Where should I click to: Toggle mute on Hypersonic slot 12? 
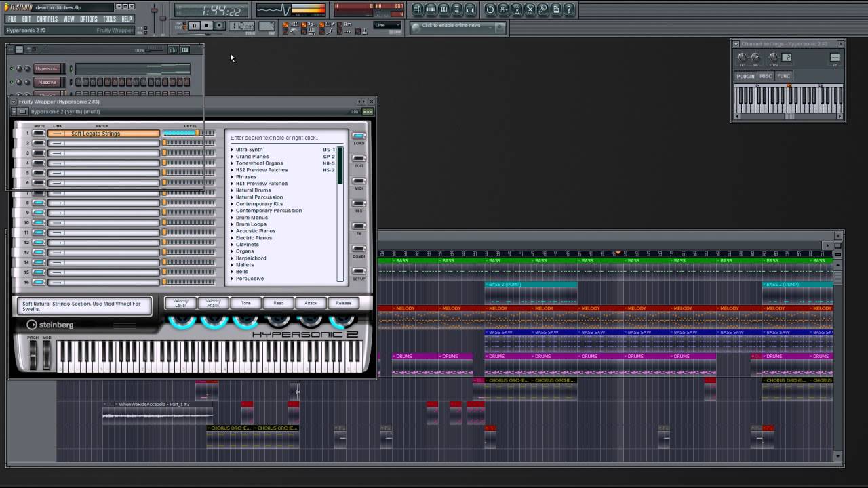point(39,242)
